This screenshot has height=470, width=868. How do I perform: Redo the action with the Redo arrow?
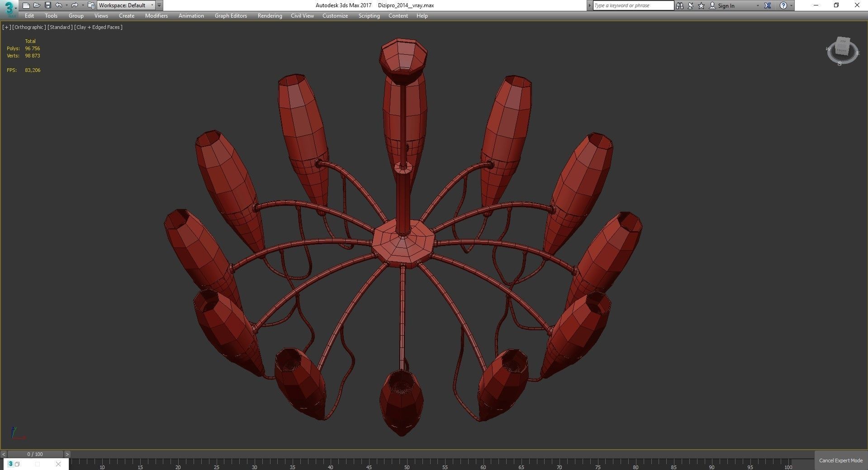75,5
